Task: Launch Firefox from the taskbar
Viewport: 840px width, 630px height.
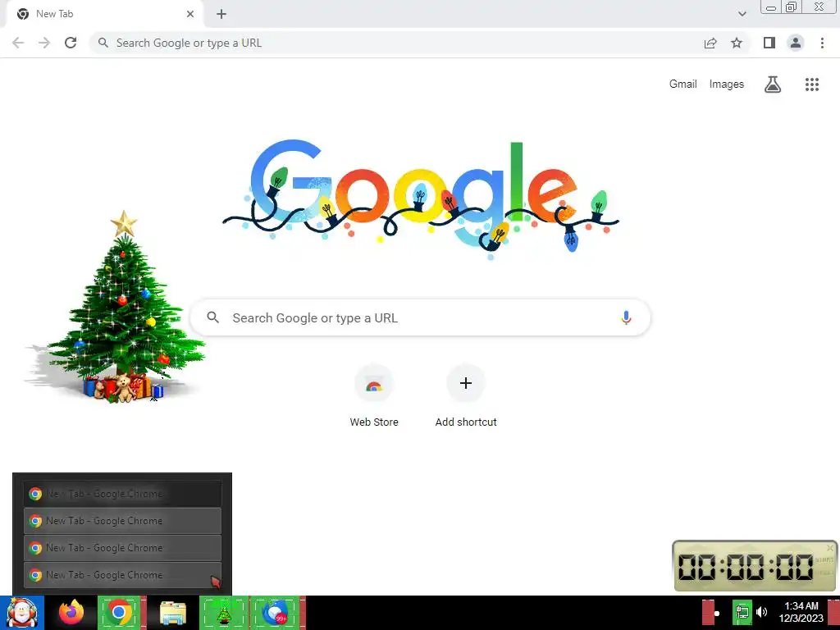Action: click(x=71, y=613)
